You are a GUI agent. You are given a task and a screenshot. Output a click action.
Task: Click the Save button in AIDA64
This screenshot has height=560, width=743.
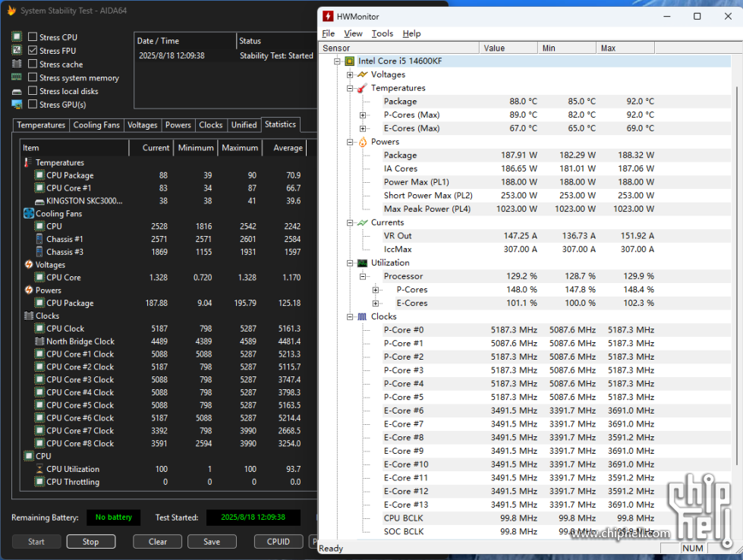tap(212, 542)
